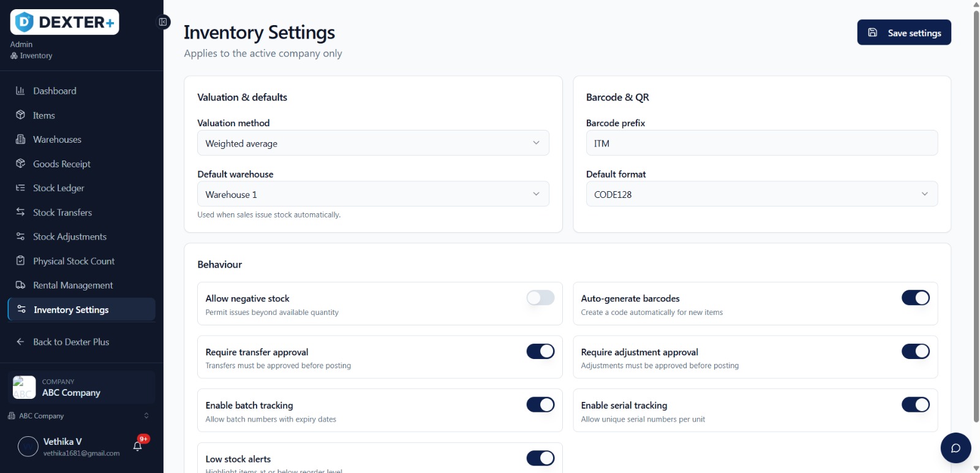Viewport: 980px width, 473px height.
Task: Turn off Auto-generate barcodes toggle
Action: [x=916, y=298]
